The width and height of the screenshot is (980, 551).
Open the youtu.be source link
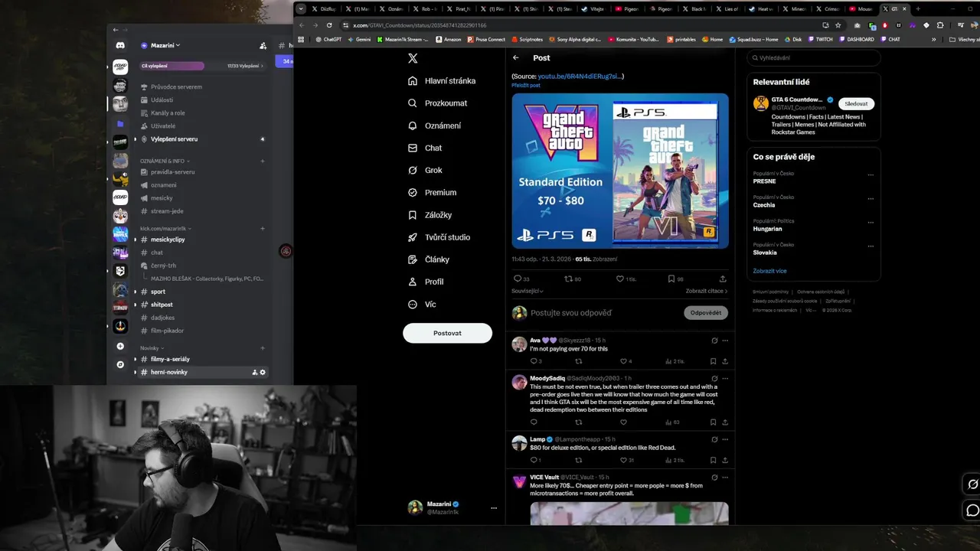(x=580, y=77)
